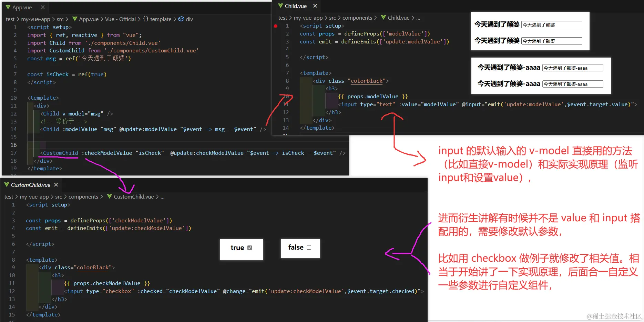Click the curly braces template icon in breadcrumbs
644x322 pixels.
point(146,19)
